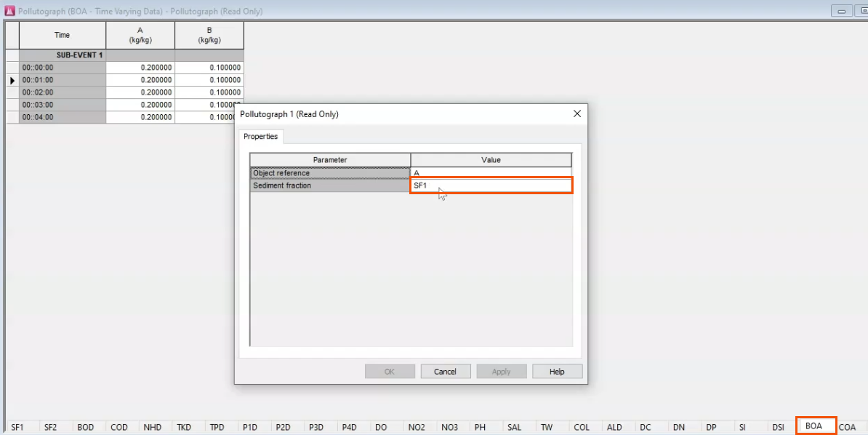The width and height of the screenshot is (868, 435).
Task: Switch to the BOA tab
Action: pos(815,426)
